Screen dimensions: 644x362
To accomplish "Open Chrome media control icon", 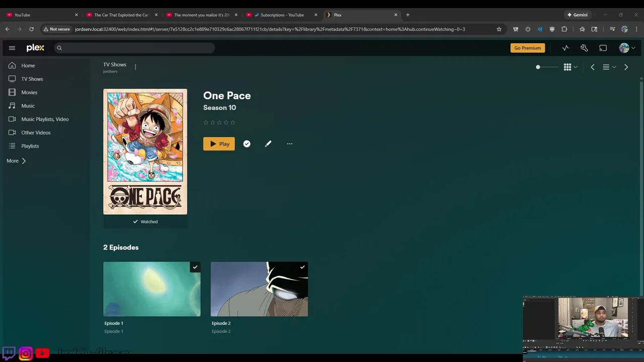I will (612, 29).
